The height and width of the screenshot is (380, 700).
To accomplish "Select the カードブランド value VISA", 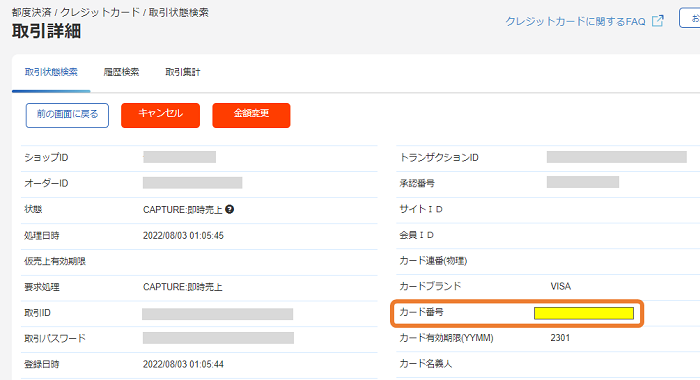I will point(561,286).
